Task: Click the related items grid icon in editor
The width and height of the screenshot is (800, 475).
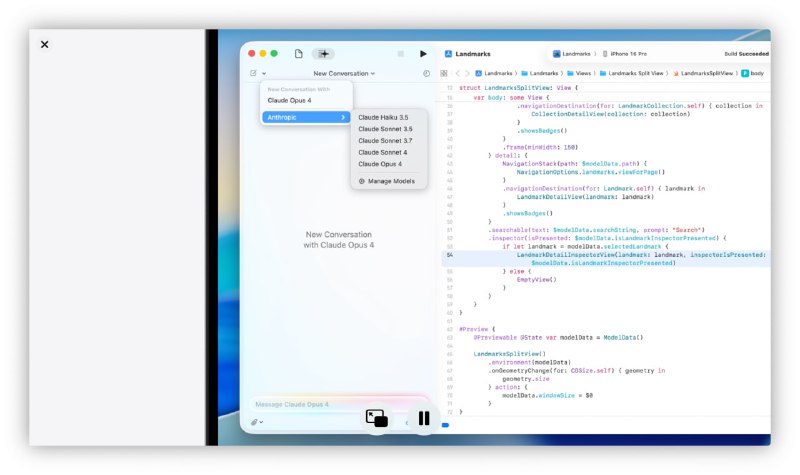Action: point(444,73)
